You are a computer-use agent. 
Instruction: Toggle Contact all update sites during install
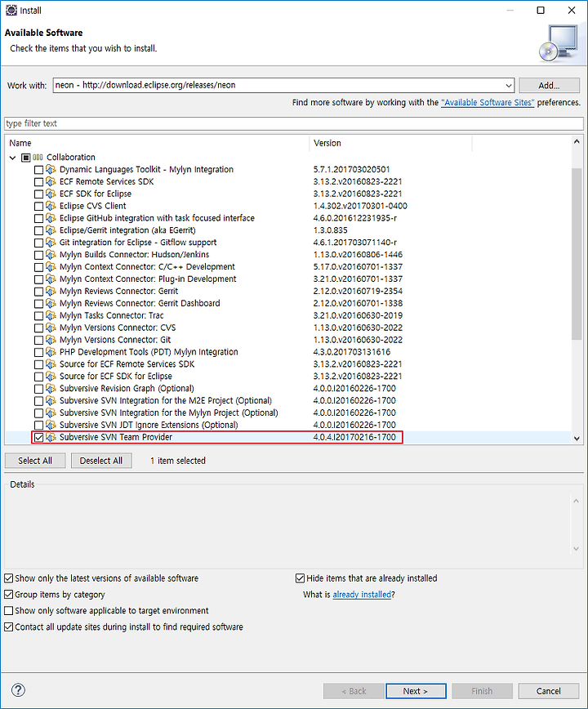[9, 627]
